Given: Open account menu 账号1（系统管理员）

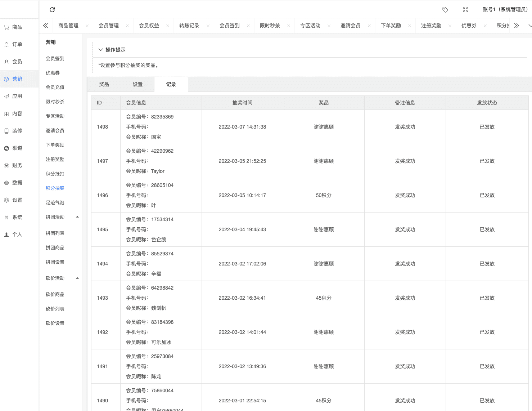Looking at the screenshot, I should (505, 9).
